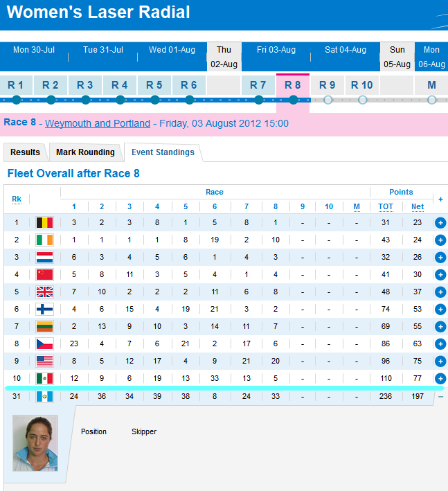
Task: Sort by the Net points column
Action: click(x=418, y=206)
